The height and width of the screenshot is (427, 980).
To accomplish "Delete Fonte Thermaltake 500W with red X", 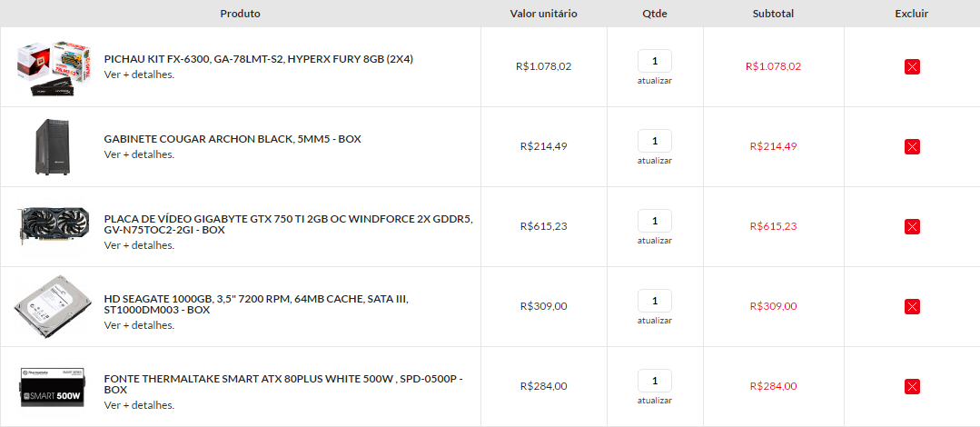I will pyautogui.click(x=912, y=387).
